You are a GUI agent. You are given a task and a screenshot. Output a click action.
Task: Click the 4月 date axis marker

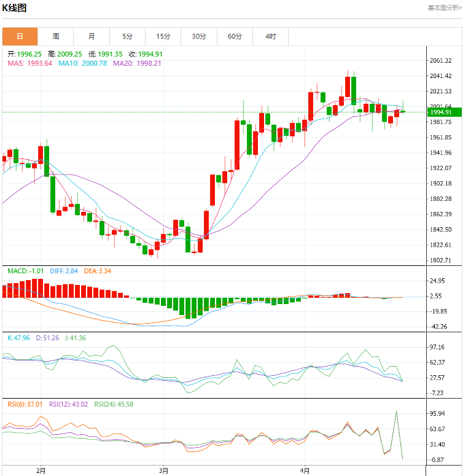point(305,471)
